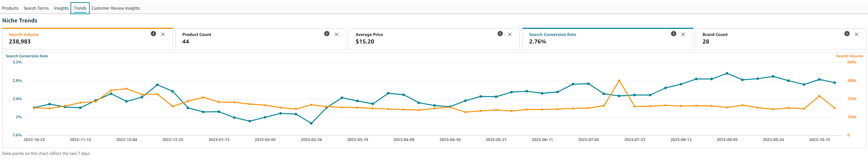Select the Product Count metric card
Screen dimensions: 868x162
[x=261, y=39]
